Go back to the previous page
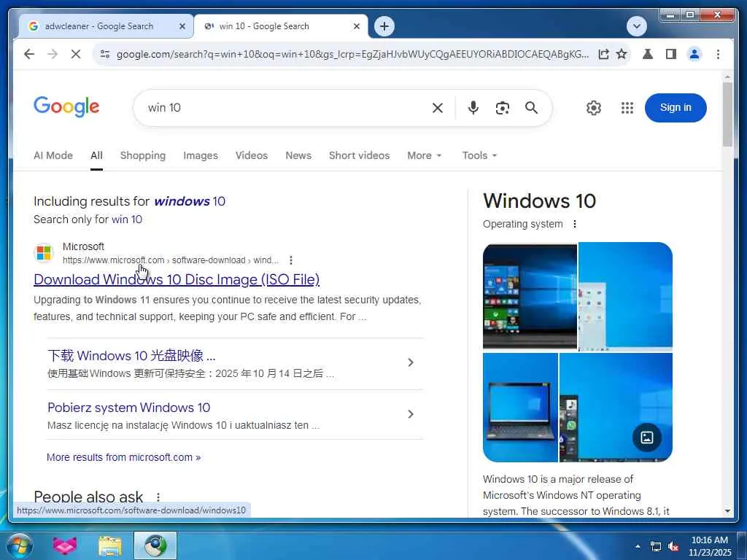Viewport: 747px width, 560px height. tap(29, 54)
